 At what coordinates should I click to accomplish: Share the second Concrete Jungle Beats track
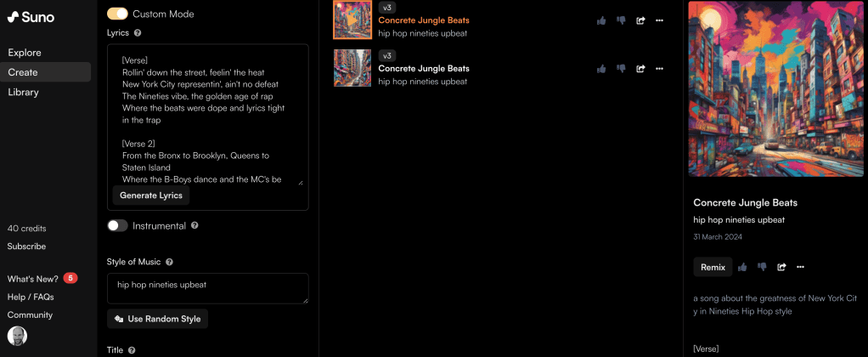640,69
